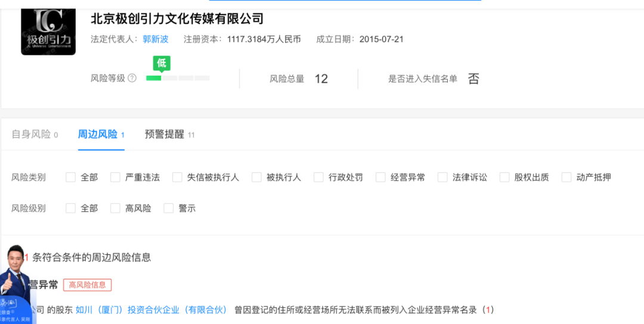644x324 pixels.
Task: Tick the 股权出质 checkbox
Action: [x=505, y=177]
